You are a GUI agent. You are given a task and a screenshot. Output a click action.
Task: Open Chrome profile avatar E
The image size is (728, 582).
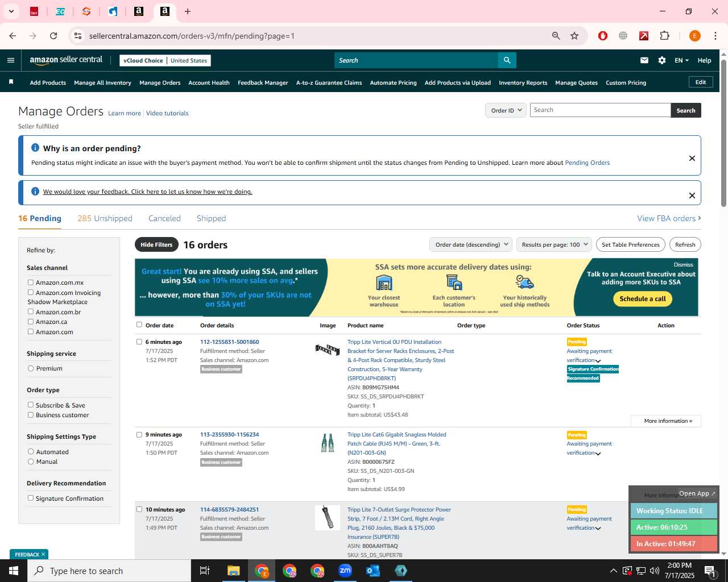(x=694, y=36)
